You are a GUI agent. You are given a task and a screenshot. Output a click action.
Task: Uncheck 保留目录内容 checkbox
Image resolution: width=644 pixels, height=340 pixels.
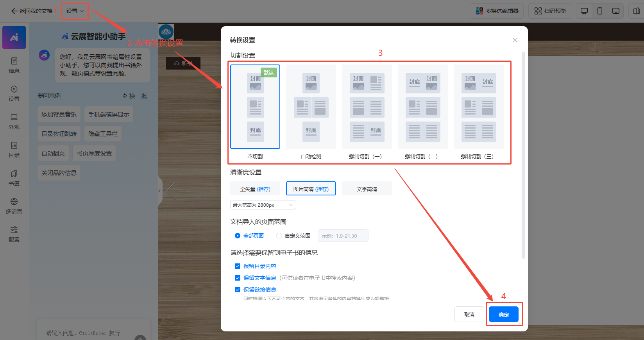click(238, 266)
